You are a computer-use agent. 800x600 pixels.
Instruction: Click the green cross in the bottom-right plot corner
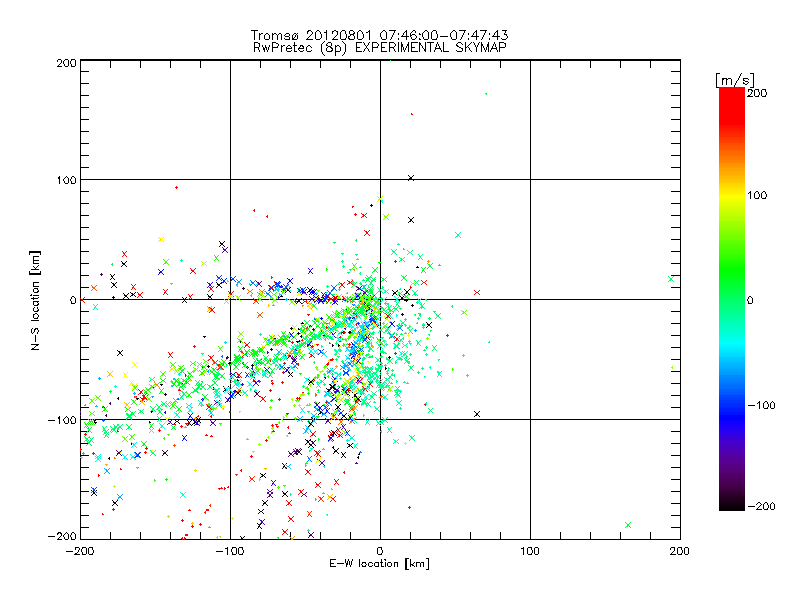click(x=628, y=525)
